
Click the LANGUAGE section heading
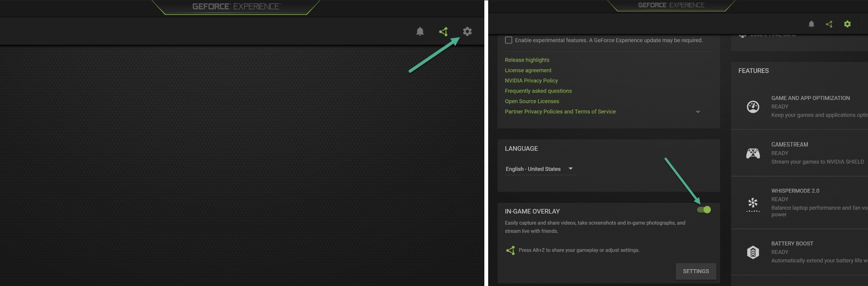click(521, 149)
